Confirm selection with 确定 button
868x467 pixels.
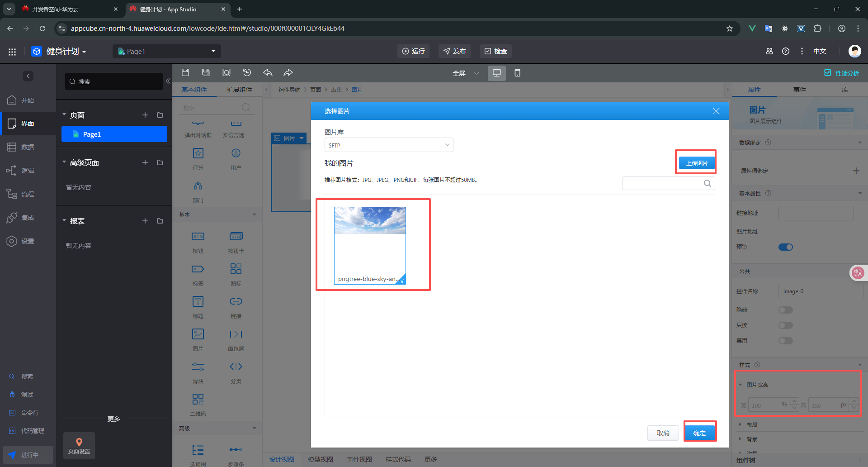tap(699, 433)
